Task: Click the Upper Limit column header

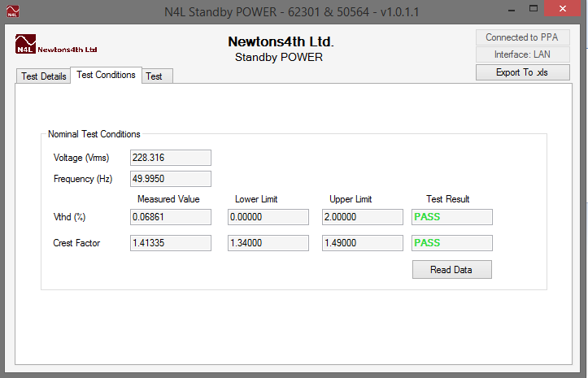Action: click(x=351, y=199)
